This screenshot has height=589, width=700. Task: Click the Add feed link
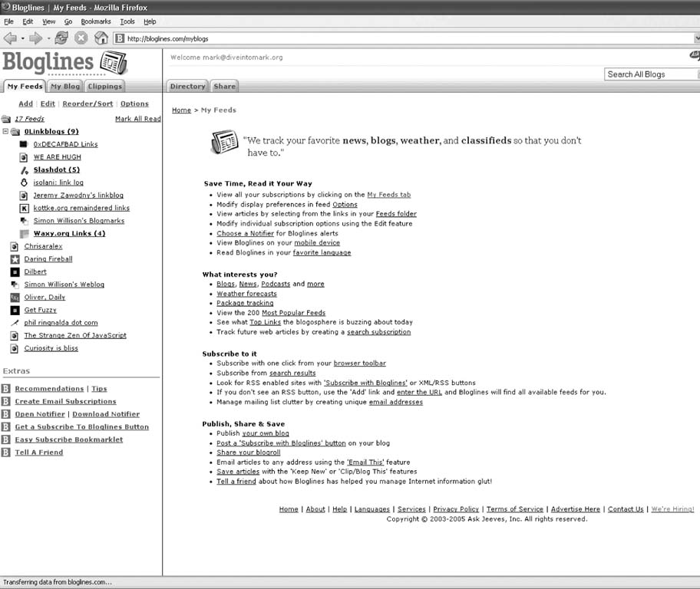(25, 104)
